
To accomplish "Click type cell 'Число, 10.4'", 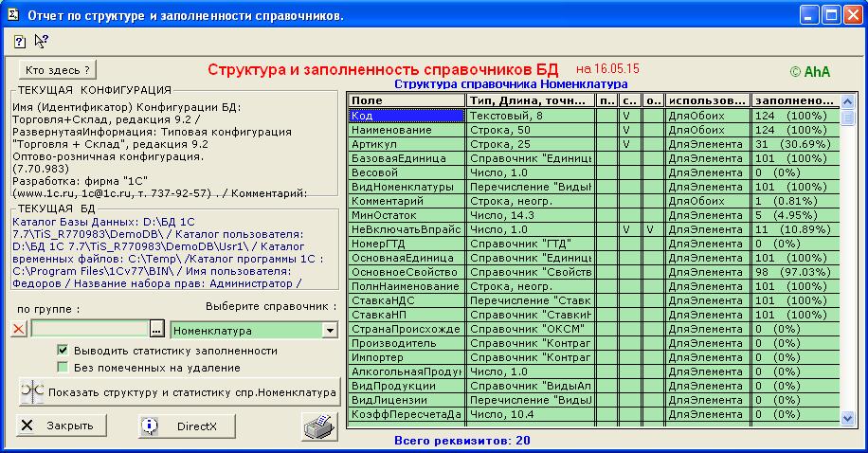I will pos(531,414).
